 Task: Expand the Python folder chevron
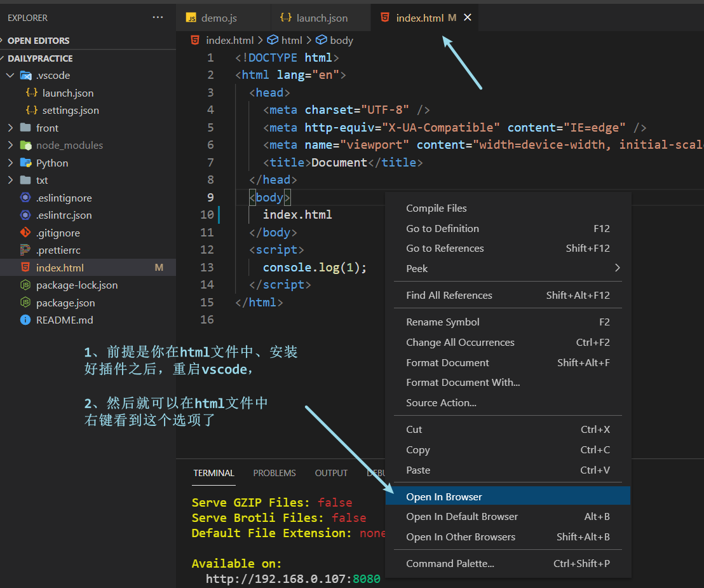tap(10, 163)
